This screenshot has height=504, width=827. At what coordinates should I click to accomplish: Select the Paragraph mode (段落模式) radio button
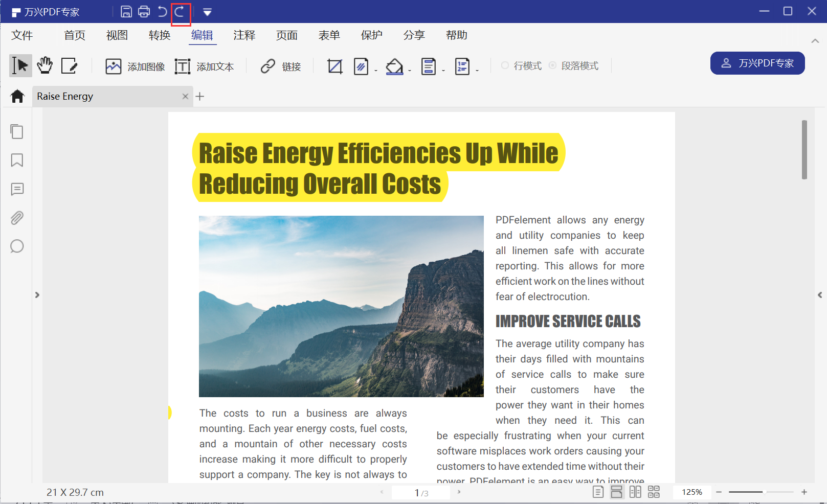(553, 65)
